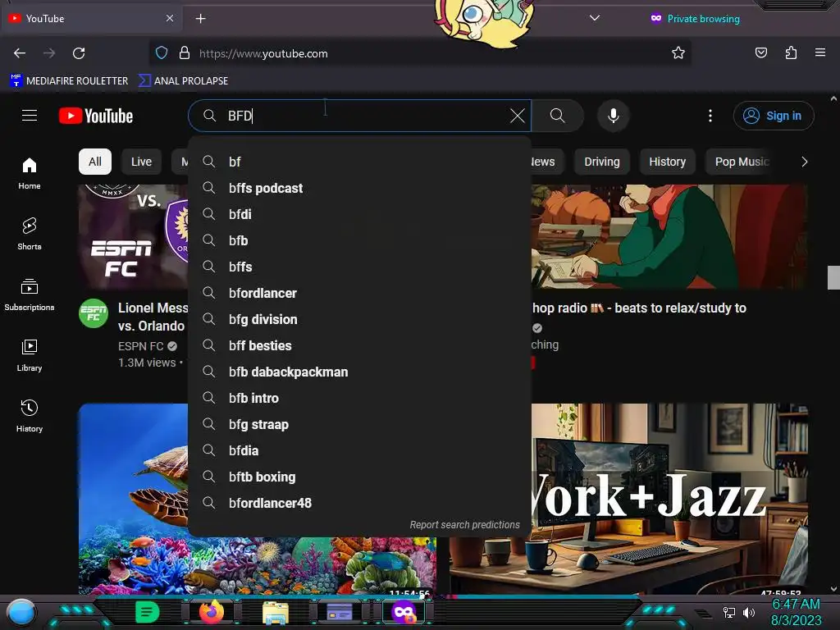The height and width of the screenshot is (630, 840).
Task: Select the All filter chip
Action: [95, 162]
